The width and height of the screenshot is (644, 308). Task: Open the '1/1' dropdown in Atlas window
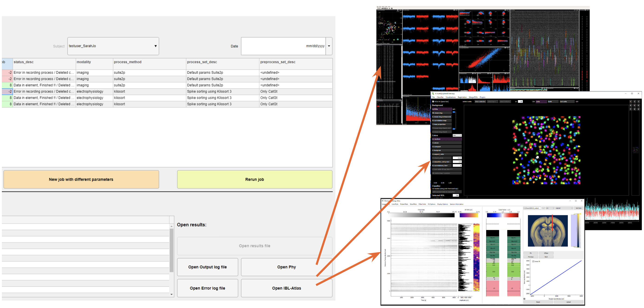pos(550,208)
